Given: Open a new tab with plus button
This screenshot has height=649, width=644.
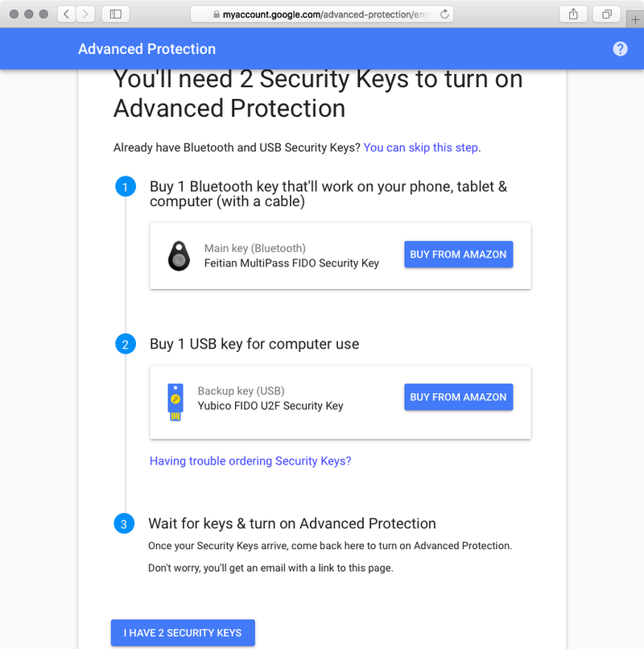Looking at the screenshot, I should (x=635, y=19).
